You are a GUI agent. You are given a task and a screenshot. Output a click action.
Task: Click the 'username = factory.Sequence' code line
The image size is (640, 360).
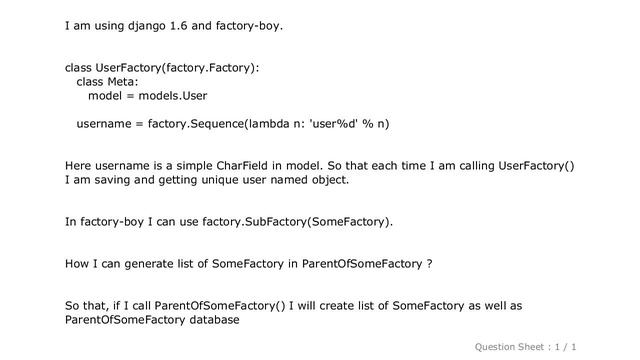[x=233, y=124]
